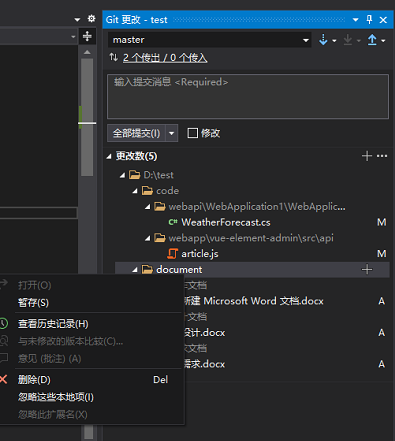395x441 pixels.
Task: Click the Fetch down-arrow icon
Action: (323, 40)
